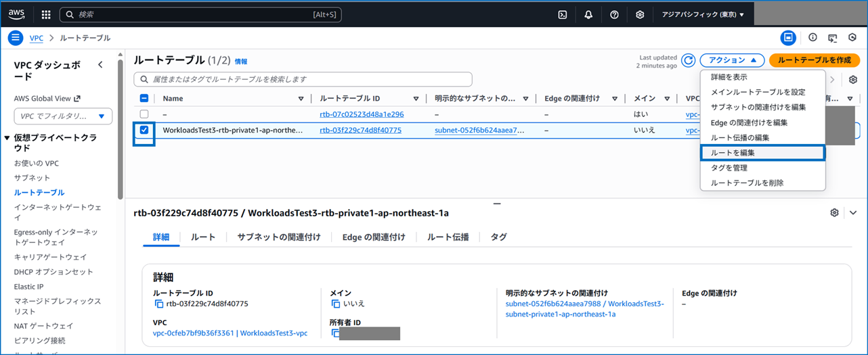Screen dimensions: 868x355
Task: Choose タグを管理
Action: 763,168
